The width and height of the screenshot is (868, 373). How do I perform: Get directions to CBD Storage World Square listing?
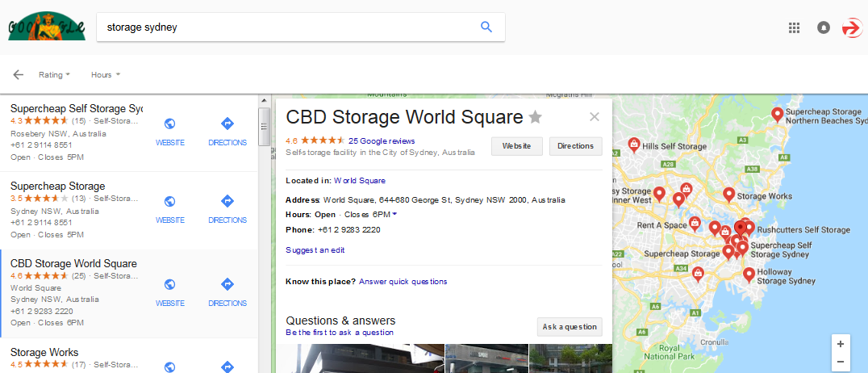point(227,292)
